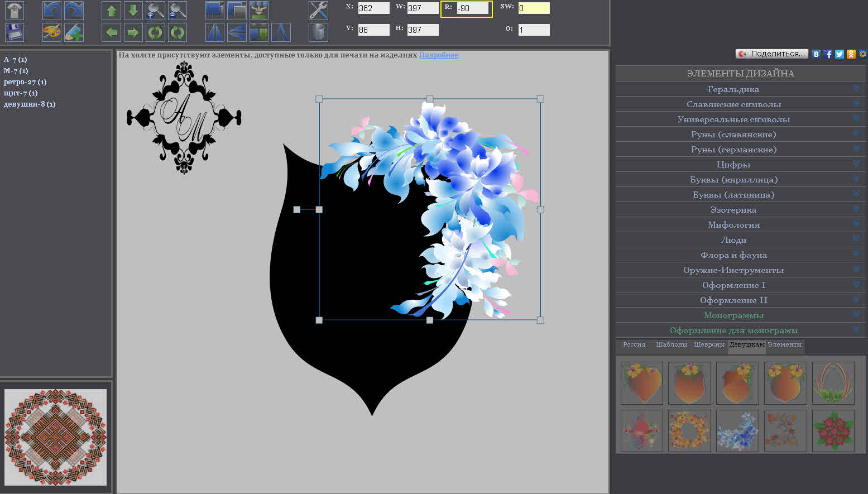Expand the Монограммы category
868x494 pixels.
coord(733,315)
